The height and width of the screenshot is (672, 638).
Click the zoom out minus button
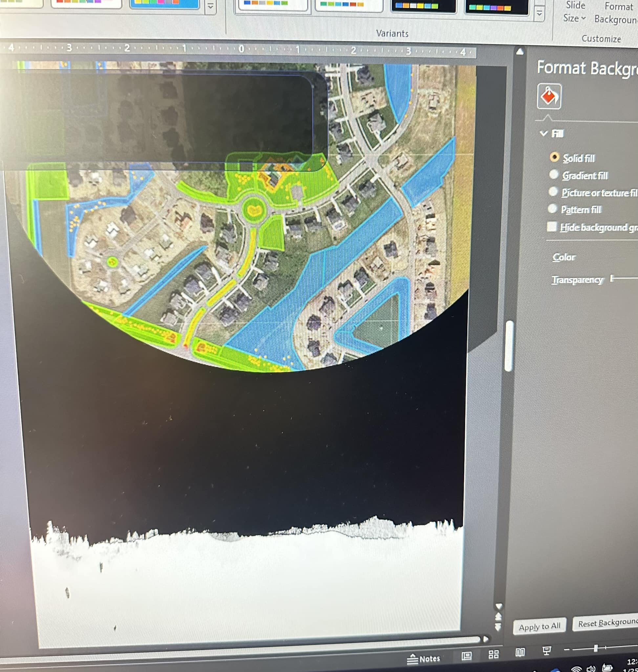pos(566,649)
